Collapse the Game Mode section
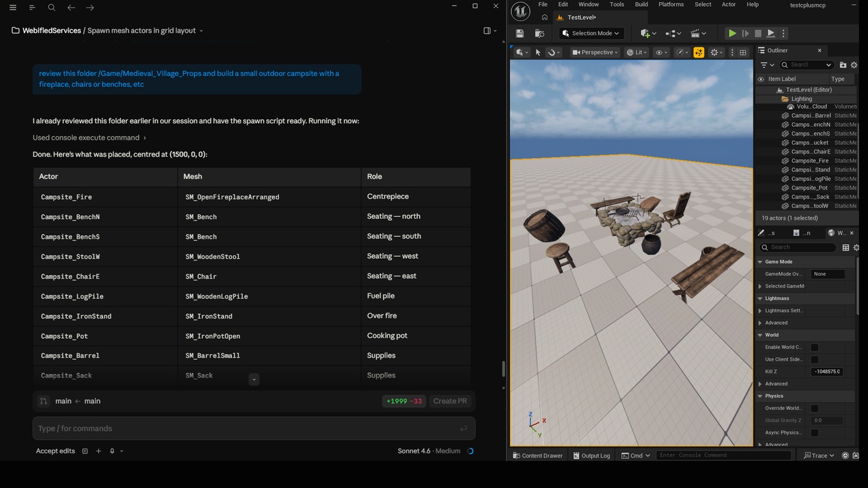Image resolution: width=868 pixels, height=488 pixels. (760, 262)
